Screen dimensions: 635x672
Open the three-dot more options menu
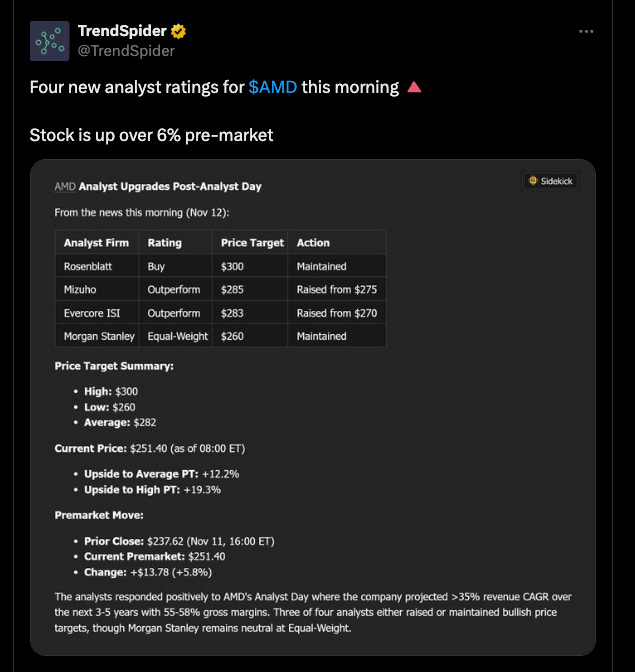point(587,31)
